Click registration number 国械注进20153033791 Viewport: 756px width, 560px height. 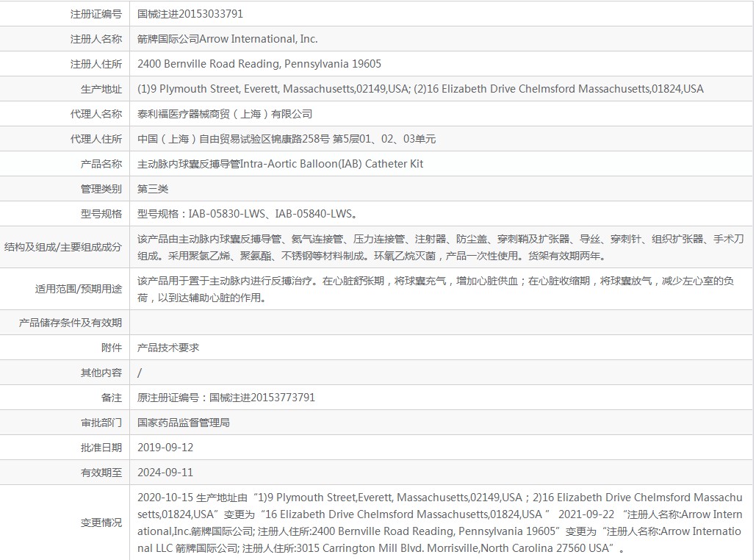190,14
